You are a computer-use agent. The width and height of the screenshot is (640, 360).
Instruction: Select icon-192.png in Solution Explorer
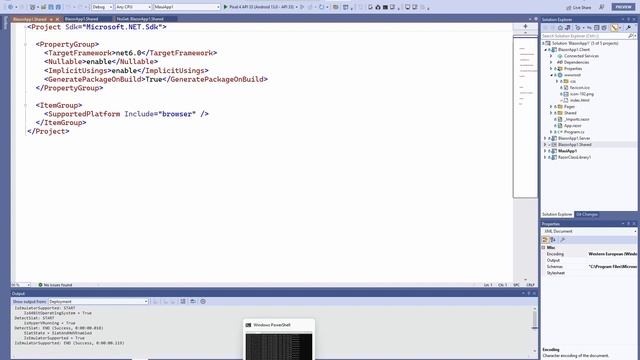pyautogui.click(x=582, y=94)
